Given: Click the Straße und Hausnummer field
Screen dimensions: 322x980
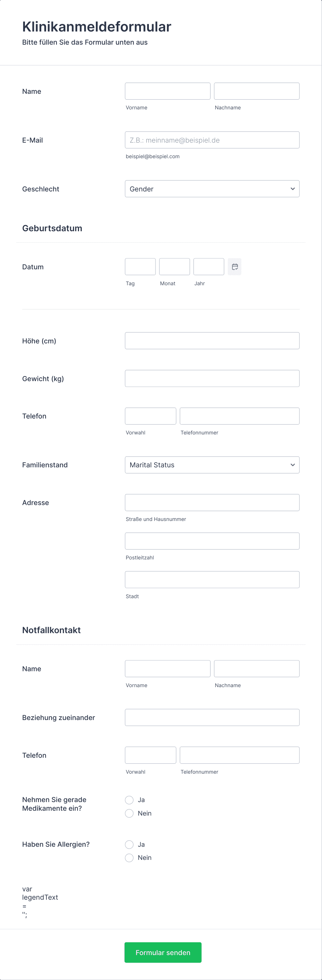Looking at the screenshot, I should pos(212,503).
